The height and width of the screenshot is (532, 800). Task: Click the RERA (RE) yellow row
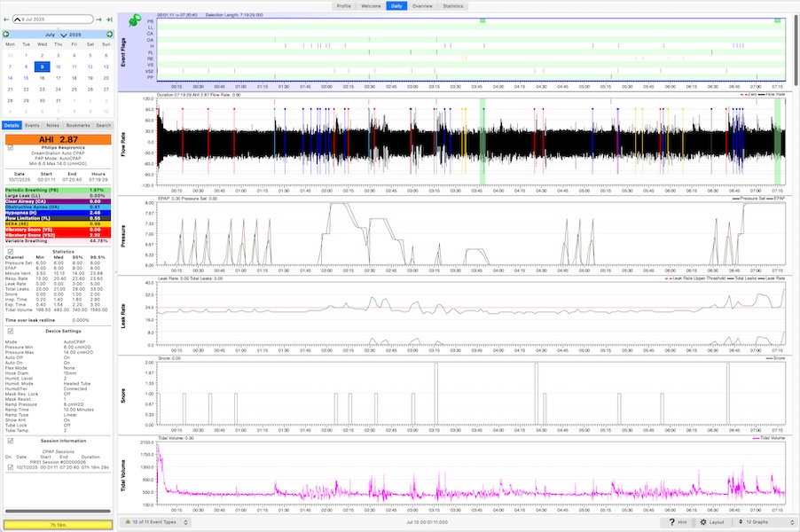point(59,224)
